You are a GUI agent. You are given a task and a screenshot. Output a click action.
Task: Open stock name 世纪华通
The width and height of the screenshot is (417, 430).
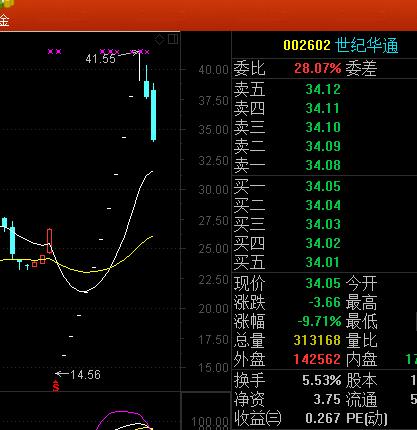click(366, 45)
